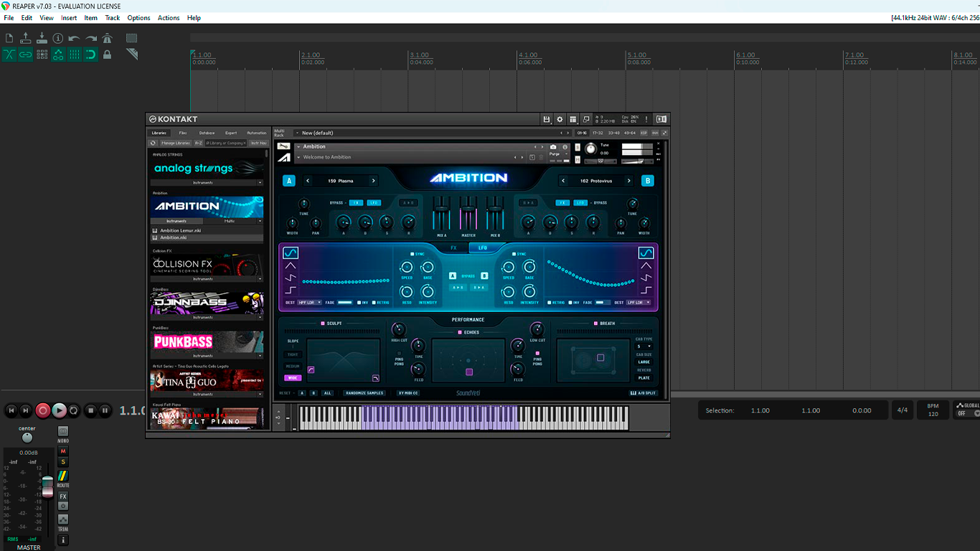This screenshot has height=551, width=980.
Task: Click the REAPER master volume fader
Action: click(x=47, y=486)
